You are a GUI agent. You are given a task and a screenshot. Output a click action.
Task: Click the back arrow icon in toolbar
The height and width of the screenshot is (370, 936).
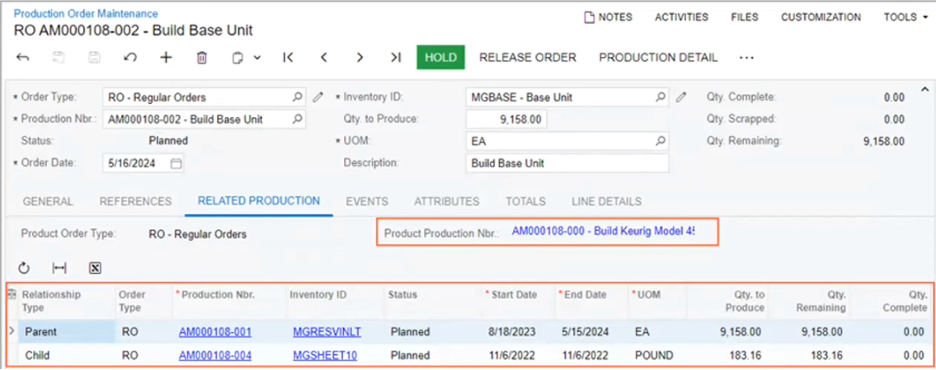[x=23, y=57]
